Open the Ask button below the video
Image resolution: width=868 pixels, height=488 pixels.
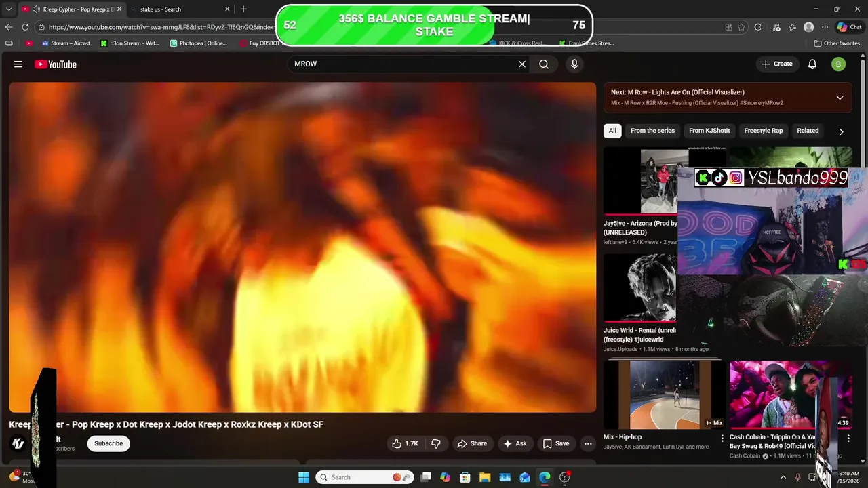(x=515, y=443)
